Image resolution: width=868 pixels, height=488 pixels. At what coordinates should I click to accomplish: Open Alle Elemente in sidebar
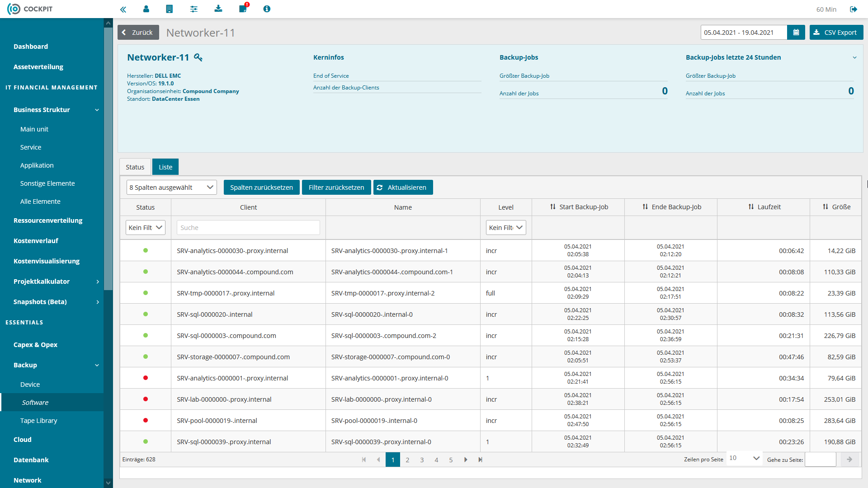pos(40,202)
